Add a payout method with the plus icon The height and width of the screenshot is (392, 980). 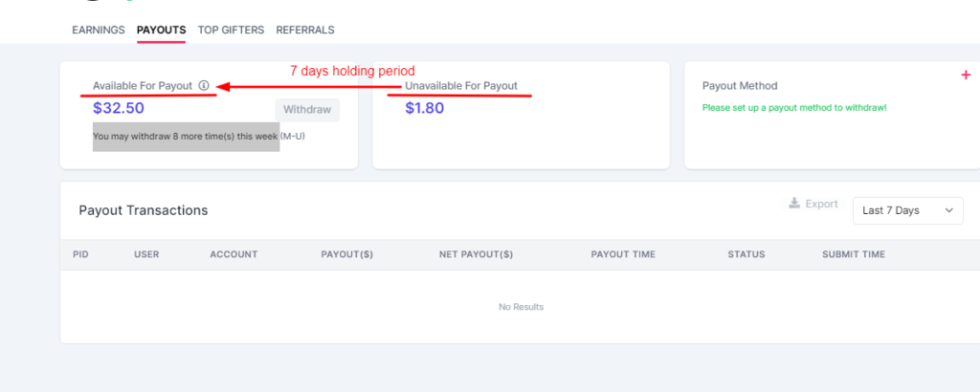(x=965, y=76)
